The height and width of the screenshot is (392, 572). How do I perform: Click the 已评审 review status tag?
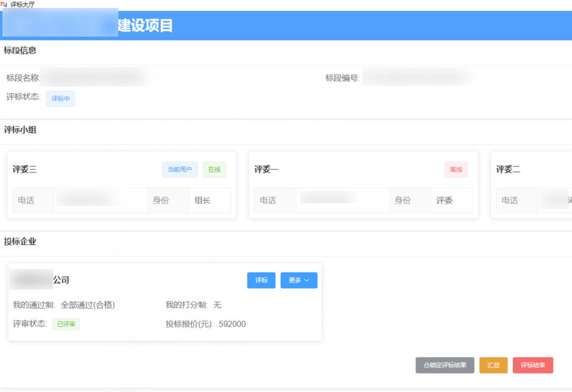[66, 324]
